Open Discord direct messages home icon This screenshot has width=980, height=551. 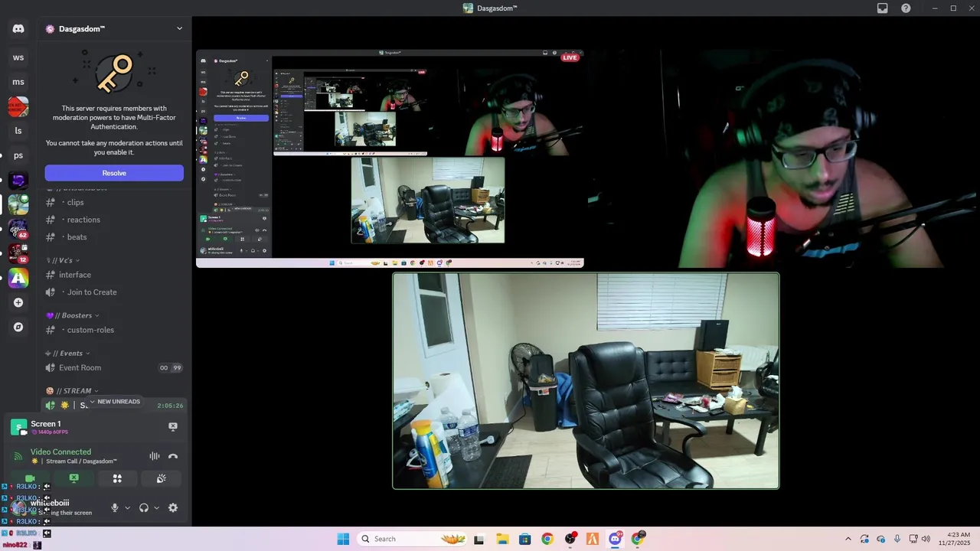[18, 29]
